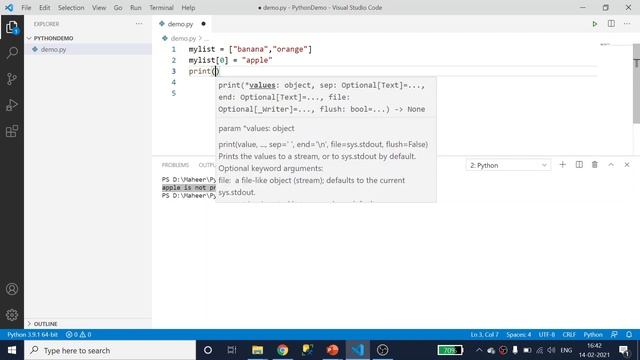Open Accounts menu in activity bar
Screen dimensions: 640x360
coord(12,289)
